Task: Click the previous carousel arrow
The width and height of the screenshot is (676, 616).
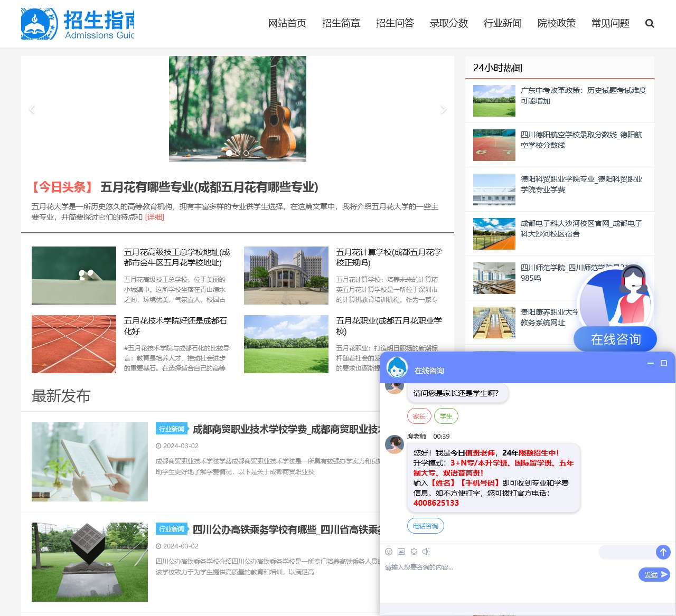Action: click(x=32, y=109)
